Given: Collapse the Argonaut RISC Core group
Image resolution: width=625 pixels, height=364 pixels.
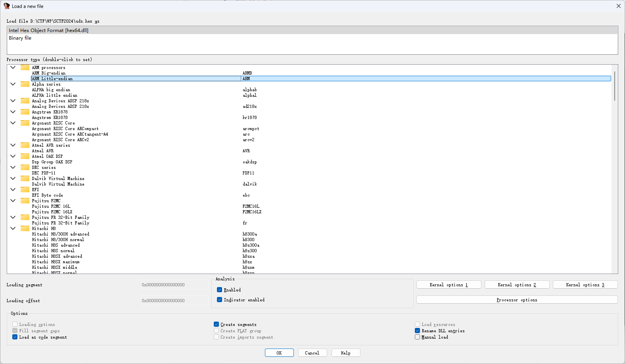Looking at the screenshot, I should click(13, 123).
